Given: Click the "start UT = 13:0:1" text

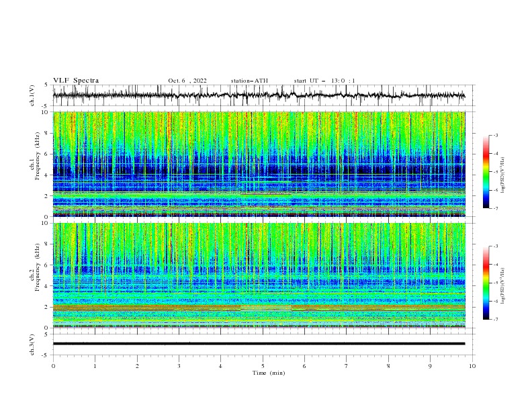Looking at the screenshot, I should click(x=324, y=81).
